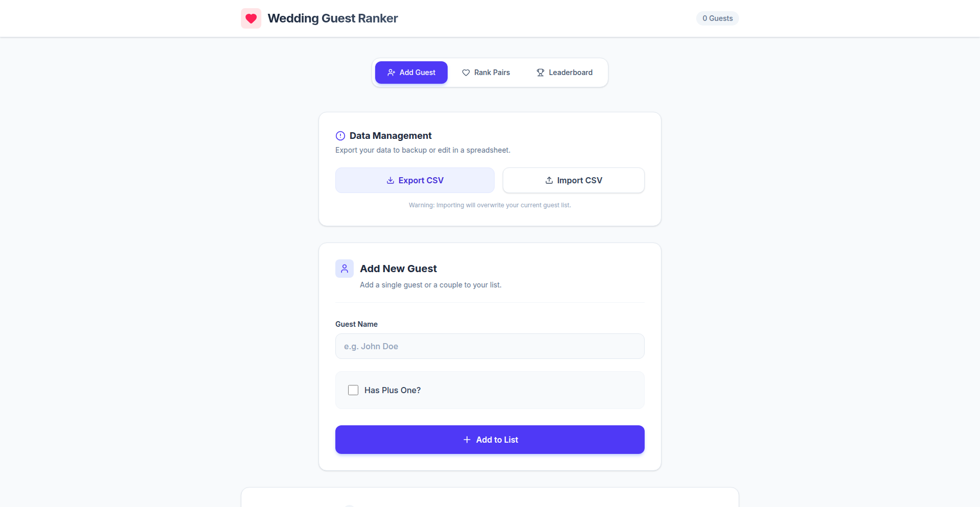Click the trophy icon beside Leaderboard

click(540, 73)
